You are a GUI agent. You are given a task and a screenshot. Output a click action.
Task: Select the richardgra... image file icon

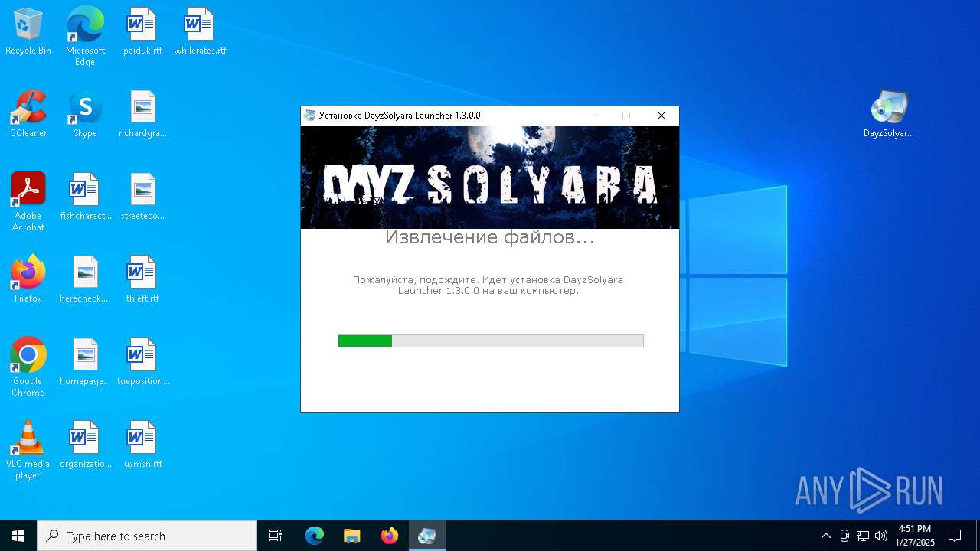[x=142, y=115]
